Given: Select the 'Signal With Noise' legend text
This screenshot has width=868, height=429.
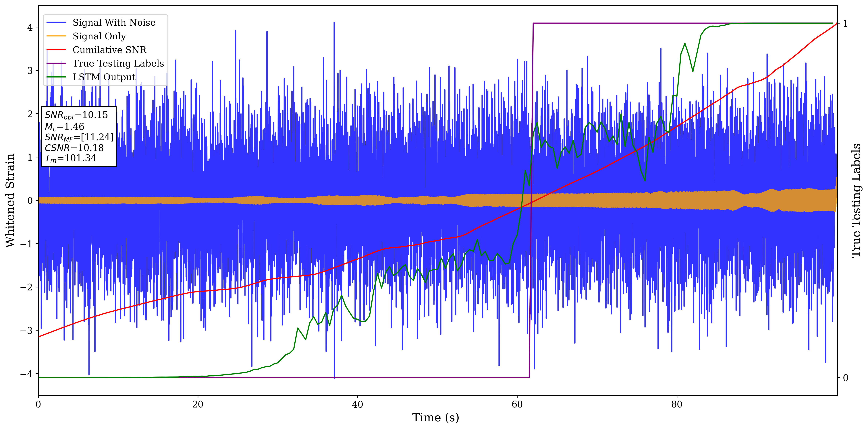Looking at the screenshot, I should 114,23.
